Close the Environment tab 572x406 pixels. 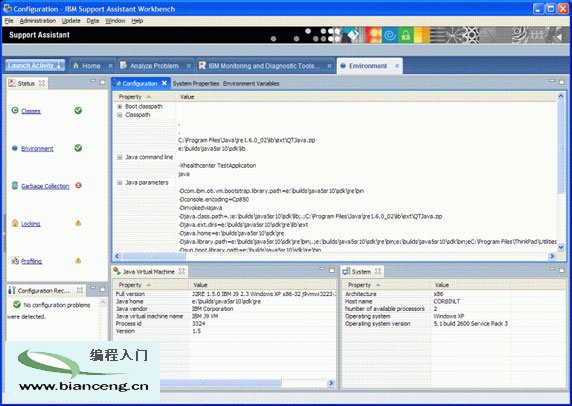pyautogui.click(x=397, y=66)
